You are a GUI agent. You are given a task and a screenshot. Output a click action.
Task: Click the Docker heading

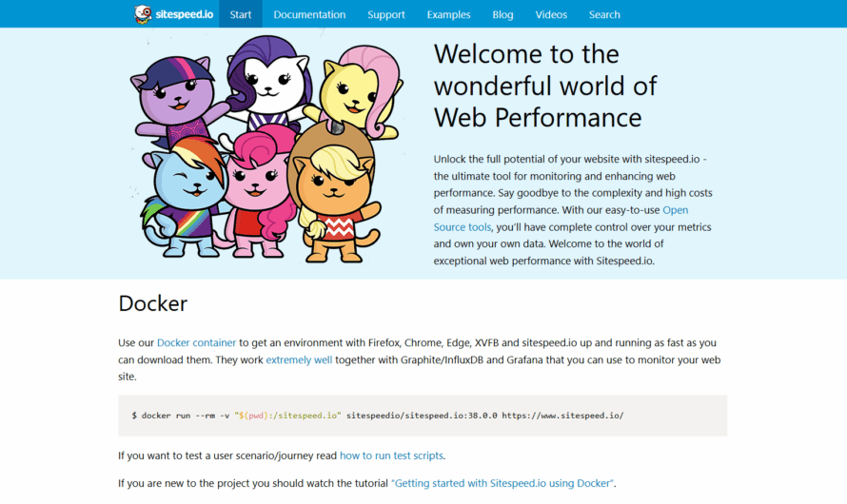pos(153,303)
